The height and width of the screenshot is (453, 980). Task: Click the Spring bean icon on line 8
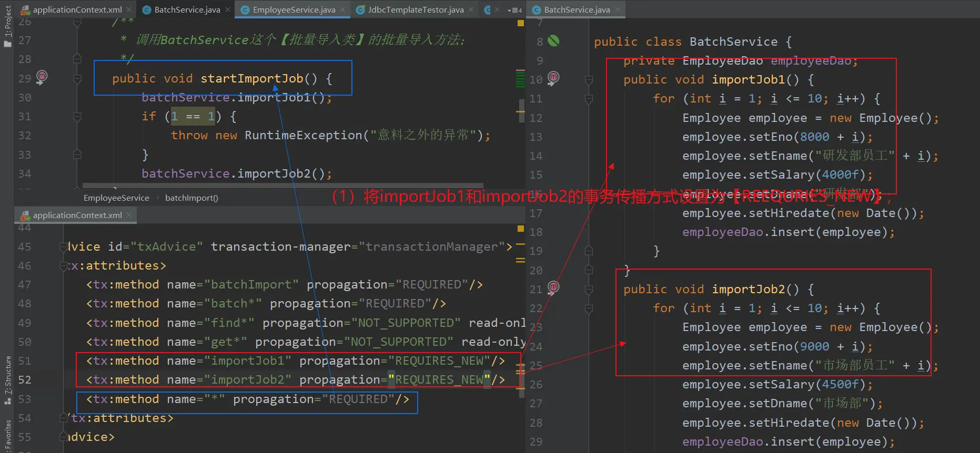click(x=553, y=41)
